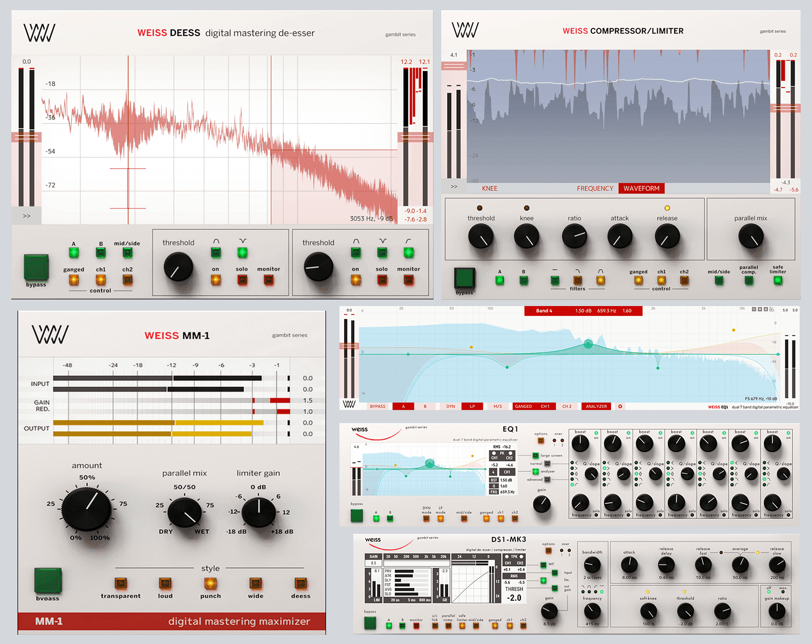Toggle M/S in the EQ1 bottom bar
This screenshot has height=644, width=812.
(x=498, y=406)
